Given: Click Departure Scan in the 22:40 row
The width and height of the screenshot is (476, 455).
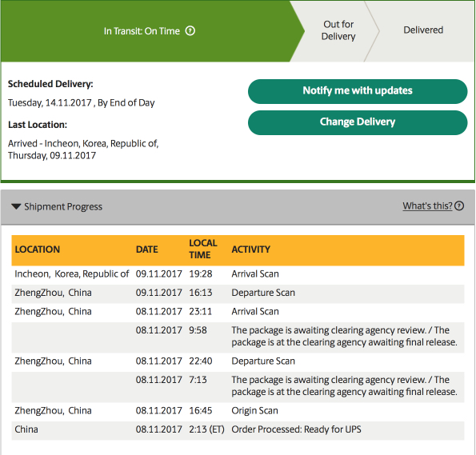Looking at the screenshot, I should coord(263,361).
